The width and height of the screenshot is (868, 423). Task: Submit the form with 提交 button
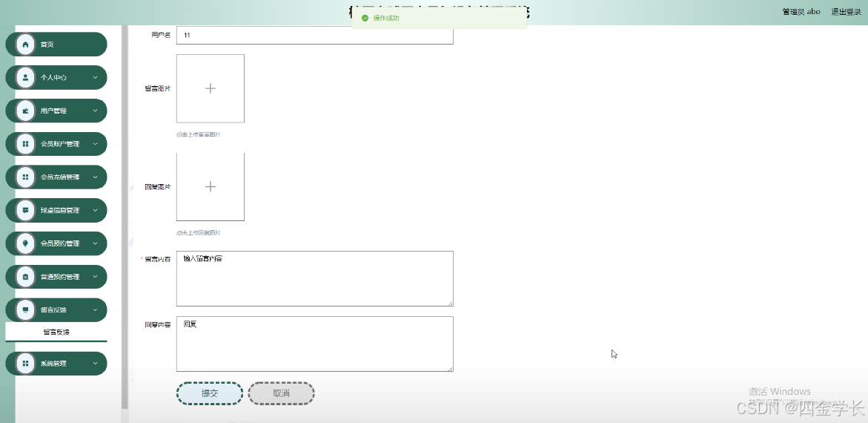[x=210, y=393]
